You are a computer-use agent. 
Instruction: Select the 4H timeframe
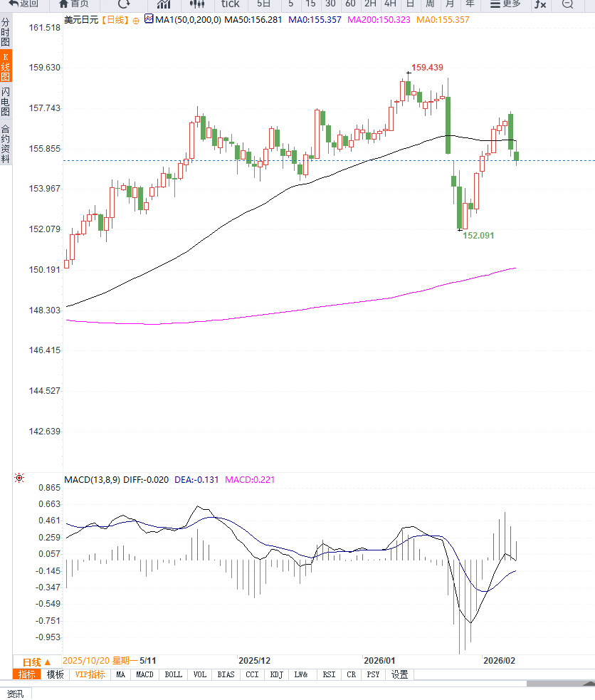coord(390,4)
